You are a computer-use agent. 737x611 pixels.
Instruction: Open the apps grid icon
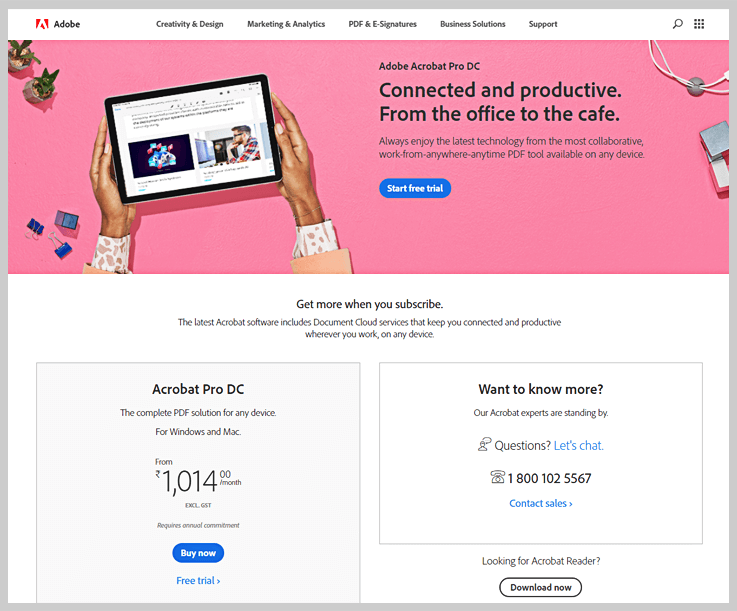pyautogui.click(x=699, y=24)
